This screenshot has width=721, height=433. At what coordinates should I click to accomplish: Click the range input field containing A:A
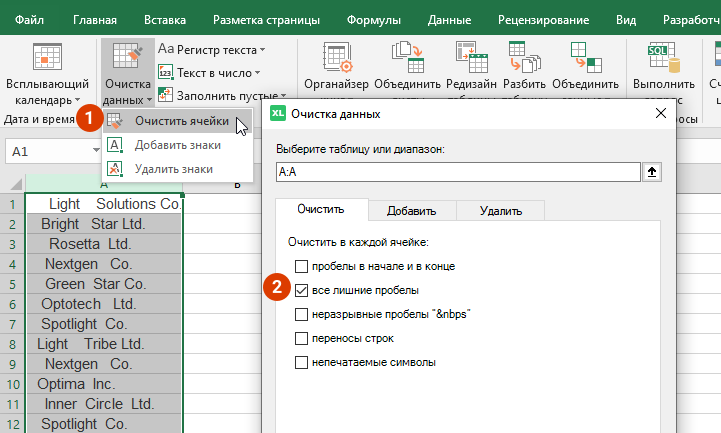coord(457,172)
